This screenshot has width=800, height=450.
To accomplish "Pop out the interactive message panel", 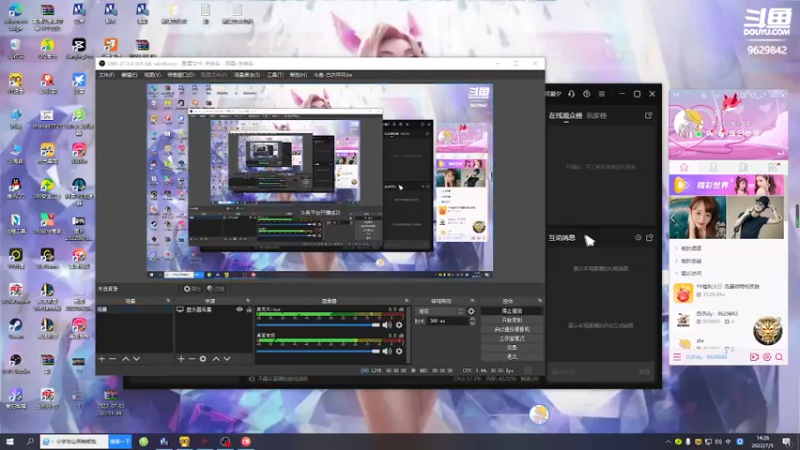I will click(649, 238).
